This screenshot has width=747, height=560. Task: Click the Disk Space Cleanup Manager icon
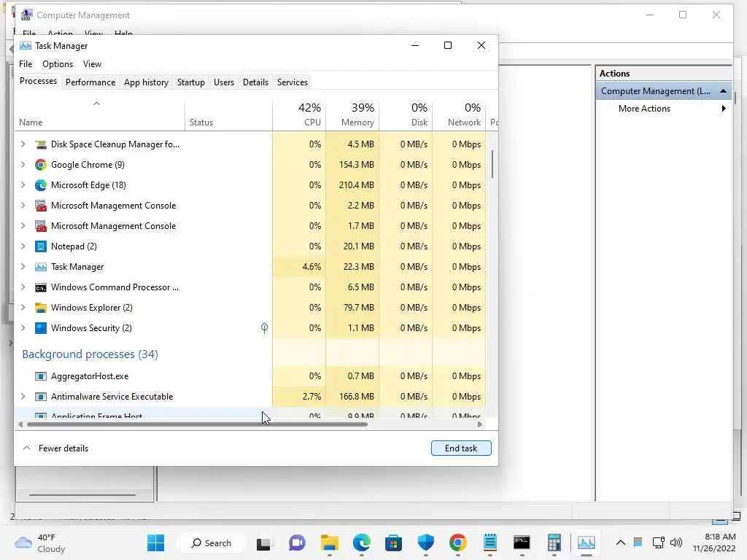click(x=41, y=144)
